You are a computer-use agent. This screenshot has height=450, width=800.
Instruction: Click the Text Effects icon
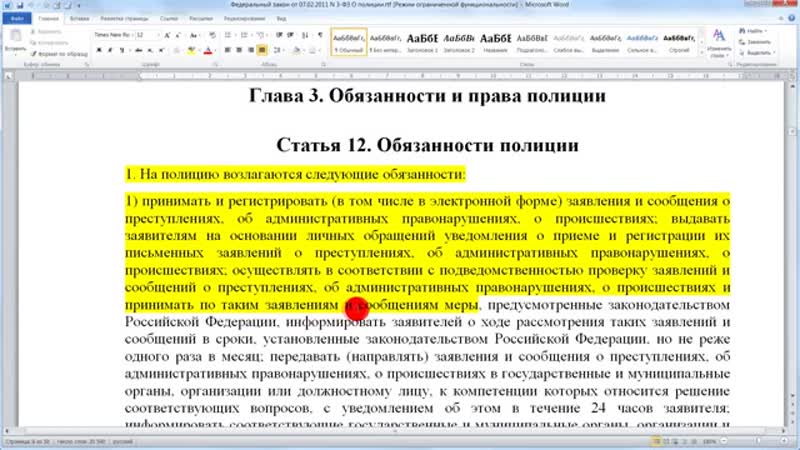point(177,50)
